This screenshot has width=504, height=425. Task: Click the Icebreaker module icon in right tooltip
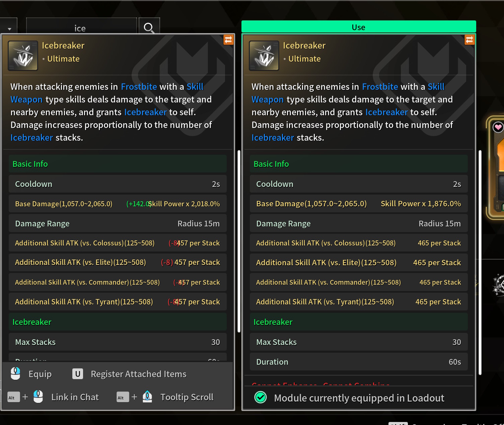coord(264,56)
